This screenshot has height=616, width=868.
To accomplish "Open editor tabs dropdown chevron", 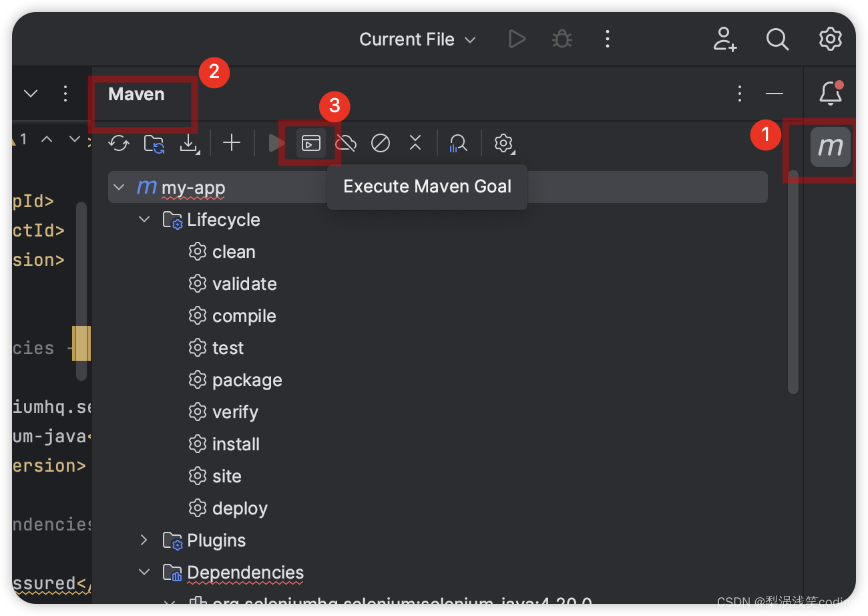I will point(31,94).
